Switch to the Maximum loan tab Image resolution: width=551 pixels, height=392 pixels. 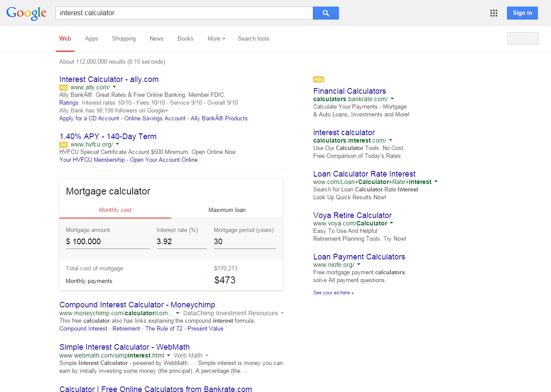[227, 210]
